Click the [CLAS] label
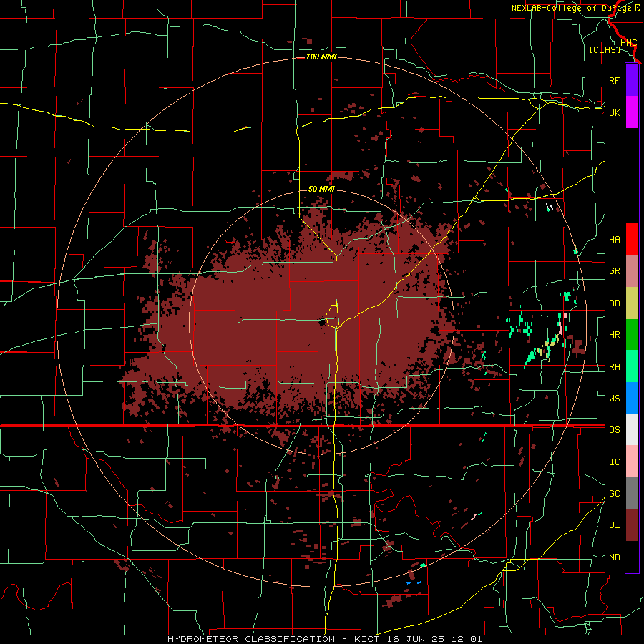 click(605, 49)
